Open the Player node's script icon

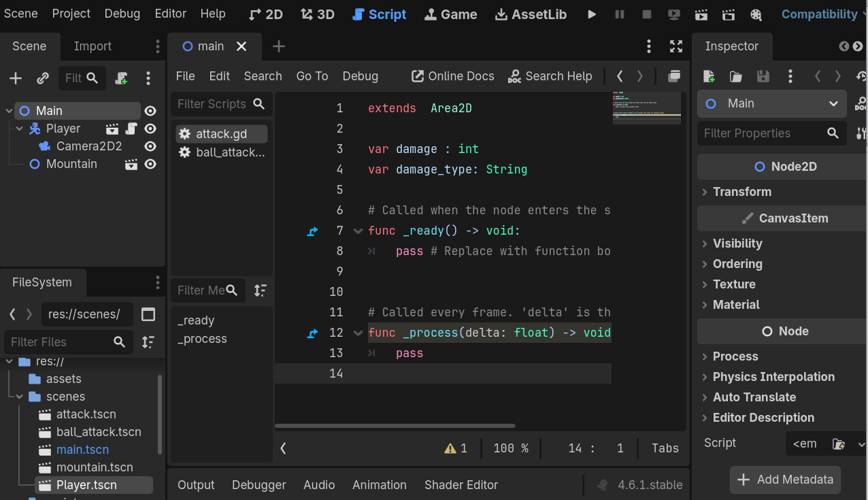132,129
